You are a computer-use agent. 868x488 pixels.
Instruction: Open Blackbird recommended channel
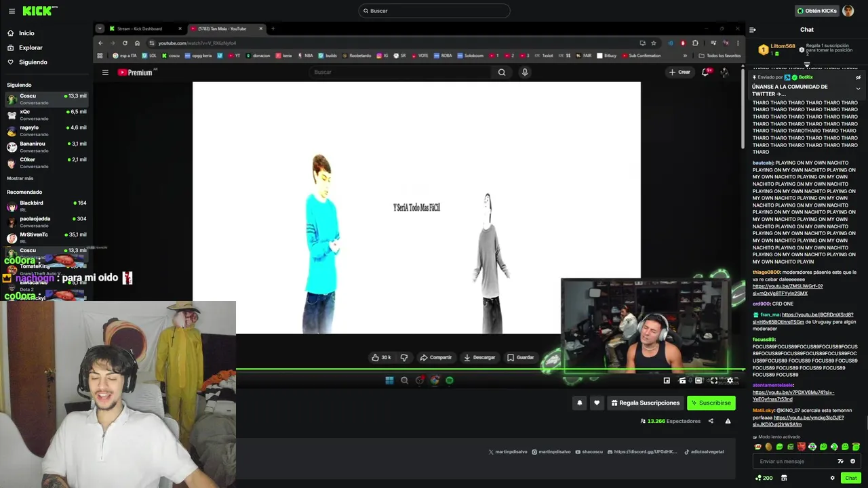(x=46, y=205)
